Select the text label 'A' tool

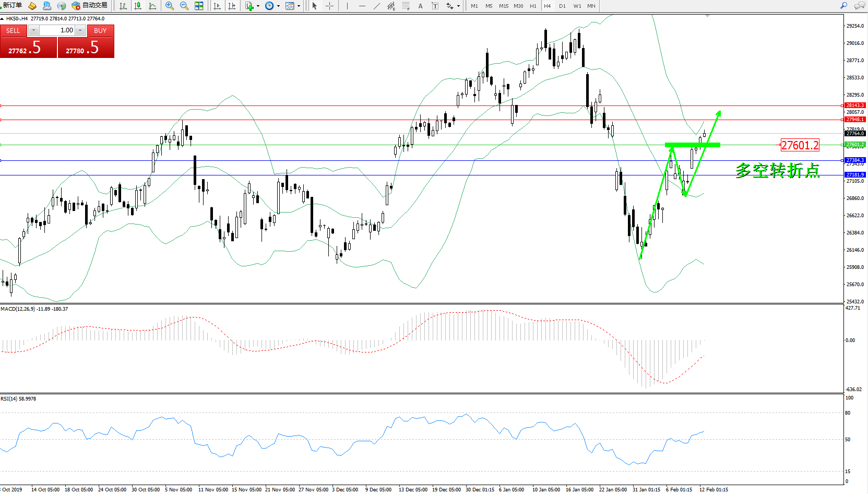click(x=420, y=6)
